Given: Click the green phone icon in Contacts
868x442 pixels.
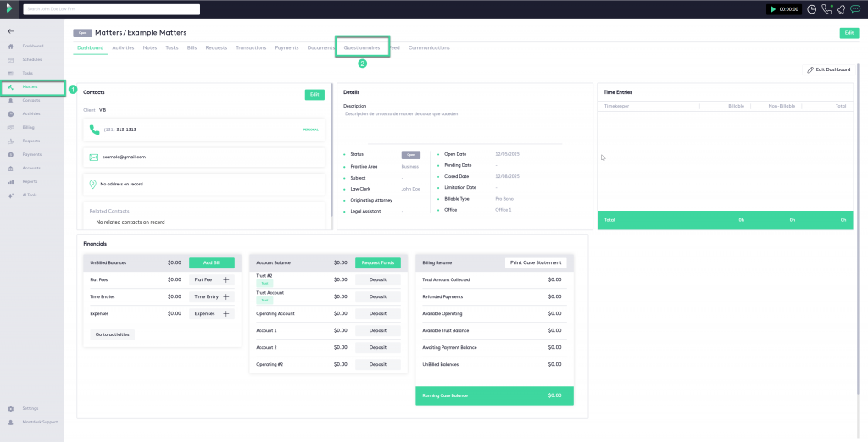Looking at the screenshot, I should pos(94,130).
